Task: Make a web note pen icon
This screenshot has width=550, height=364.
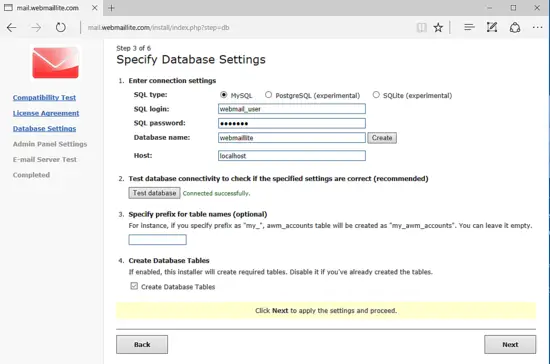Action: tap(492, 27)
